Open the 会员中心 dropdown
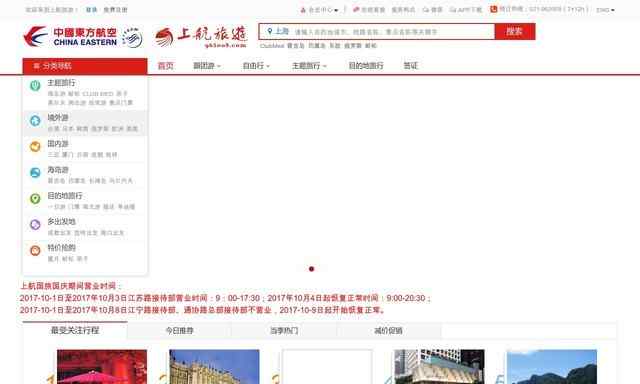The height and width of the screenshot is (384, 640). point(322,10)
